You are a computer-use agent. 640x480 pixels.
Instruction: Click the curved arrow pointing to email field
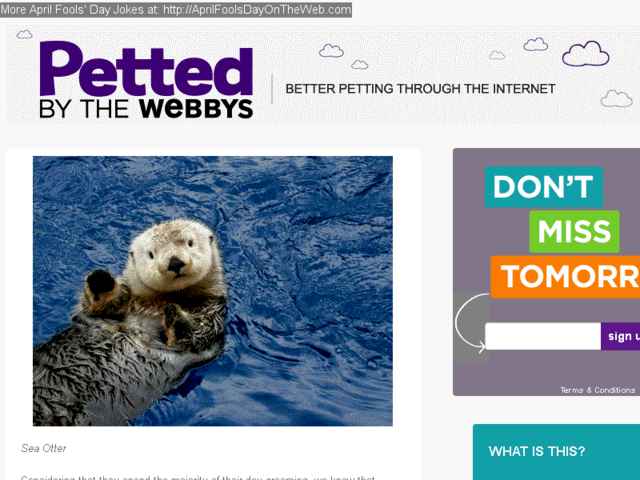[471, 322]
